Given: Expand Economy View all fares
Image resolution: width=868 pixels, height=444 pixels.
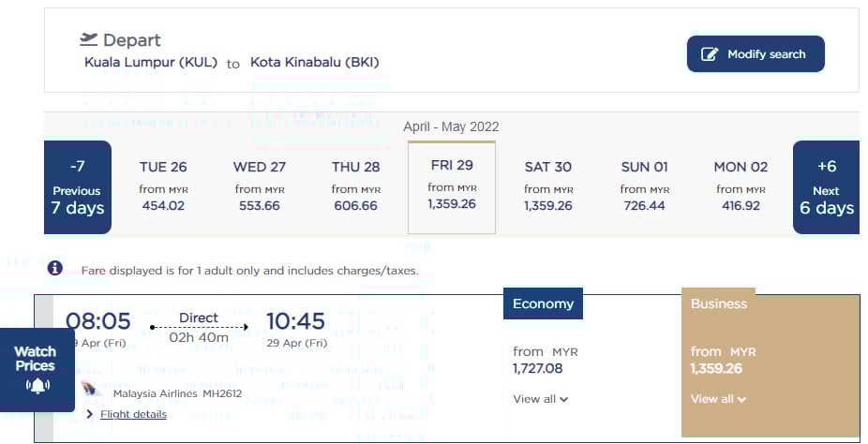Looking at the screenshot, I should [x=541, y=399].
